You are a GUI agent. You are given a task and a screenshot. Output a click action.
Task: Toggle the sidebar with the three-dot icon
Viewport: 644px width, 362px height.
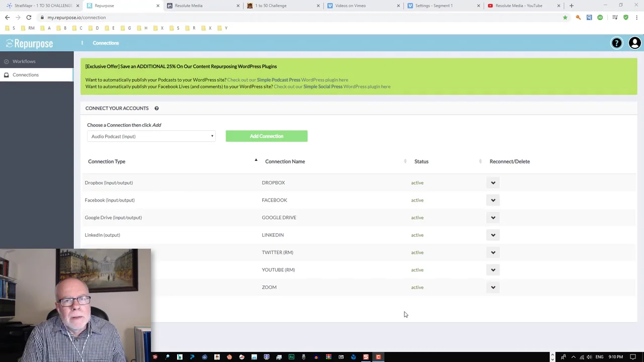(x=82, y=43)
